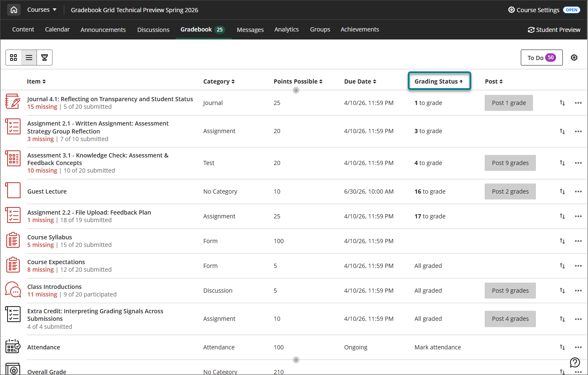This screenshot has height=375, width=588.
Task: Open the To Do list button
Action: coord(541,58)
